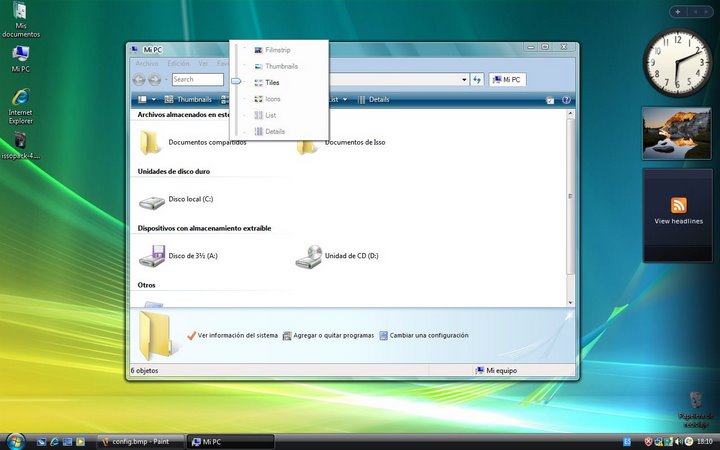Open the issopack desktop icon
This screenshot has width=720, height=450.
pos(21,146)
